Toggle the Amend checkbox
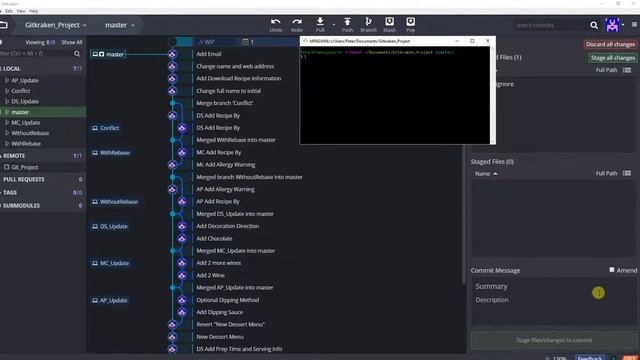 click(x=611, y=270)
